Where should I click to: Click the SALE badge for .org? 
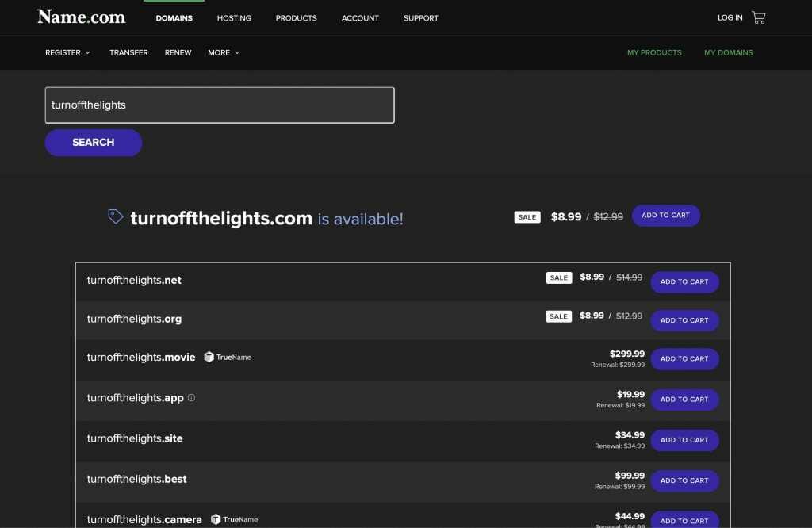coord(559,316)
